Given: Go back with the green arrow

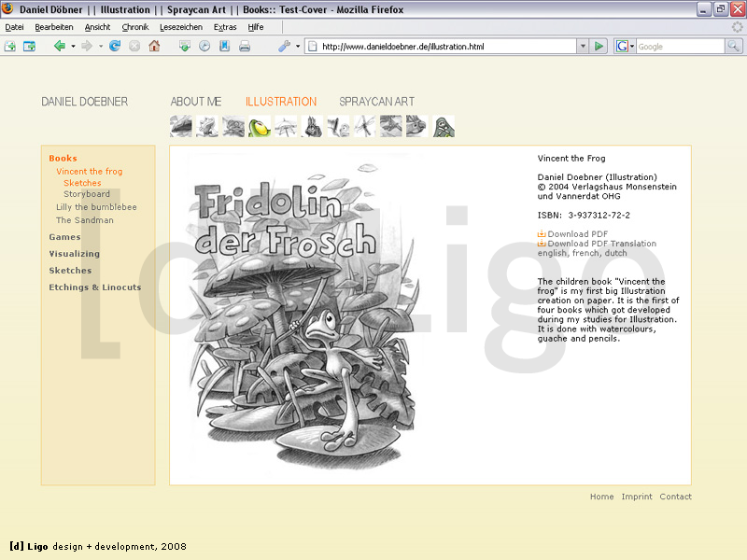Looking at the screenshot, I should point(60,46).
